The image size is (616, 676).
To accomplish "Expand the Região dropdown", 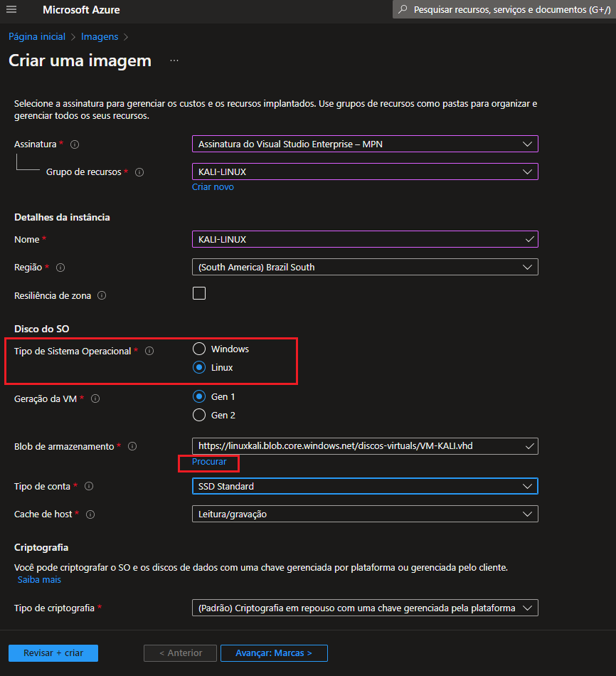I will (364, 267).
